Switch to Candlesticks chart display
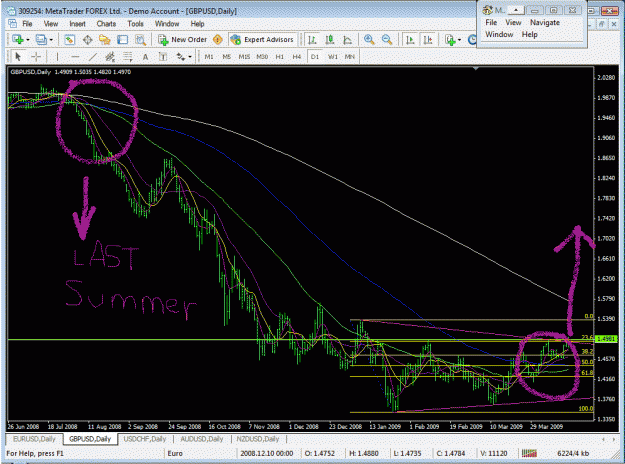This screenshot has width=625, height=464. click(x=330, y=39)
